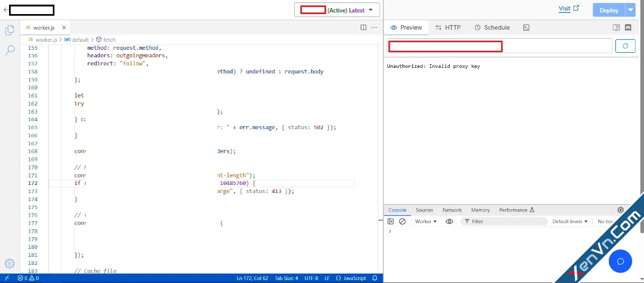Open the Search icon in activity bar

pyautogui.click(x=10, y=50)
